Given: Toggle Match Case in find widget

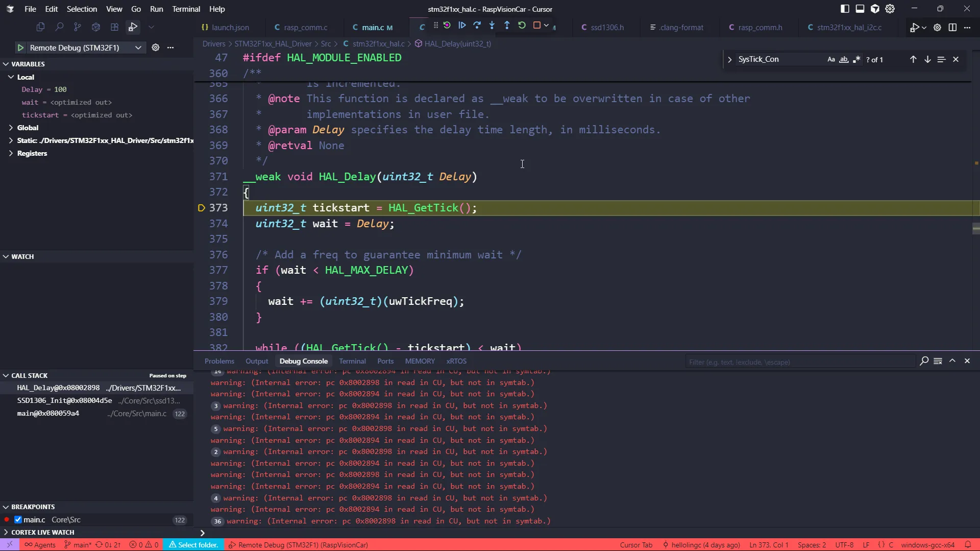Looking at the screenshot, I should [831, 60].
